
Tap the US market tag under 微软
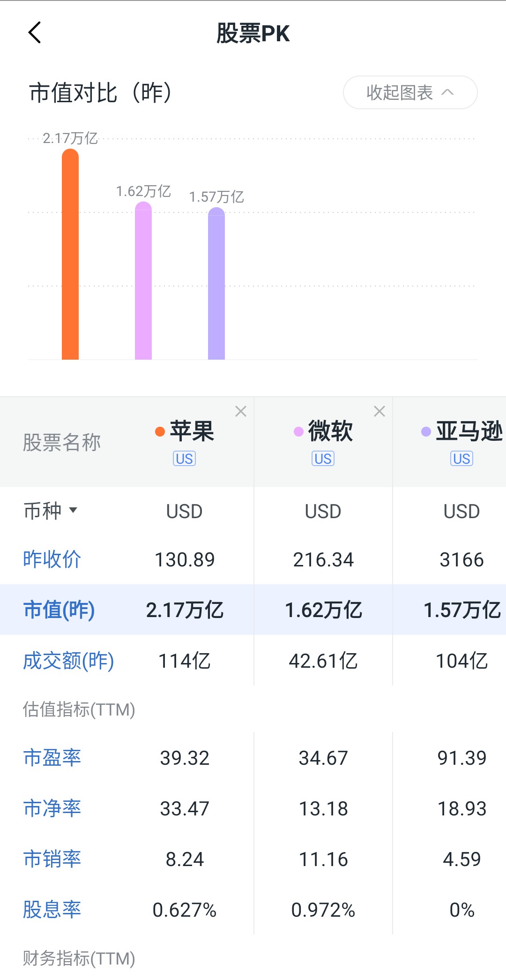323,459
